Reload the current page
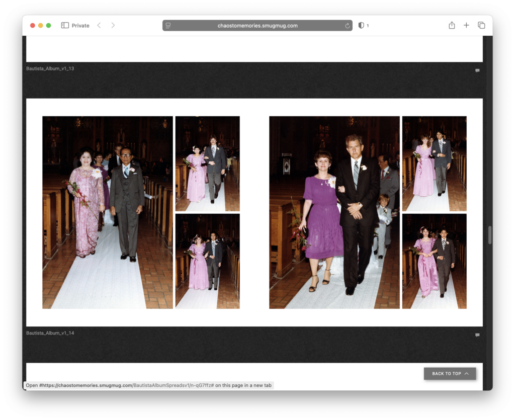The height and width of the screenshot is (420, 515). pyautogui.click(x=347, y=26)
